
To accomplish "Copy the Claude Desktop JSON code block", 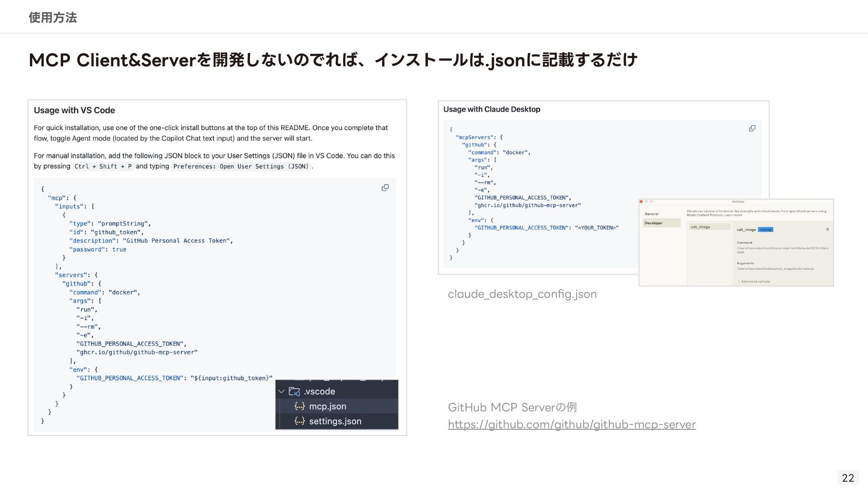I will point(752,128).
